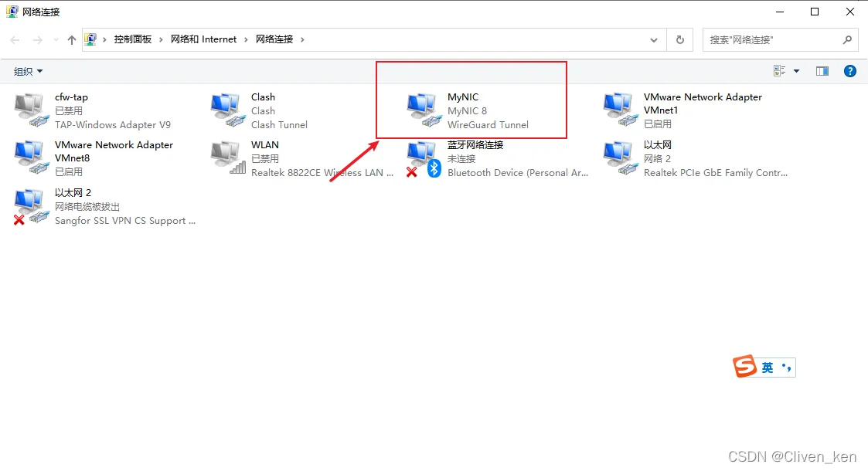The image size is (868, 471).
Task: Expand the view options dropdown arrow
Action: pos(797,71)
